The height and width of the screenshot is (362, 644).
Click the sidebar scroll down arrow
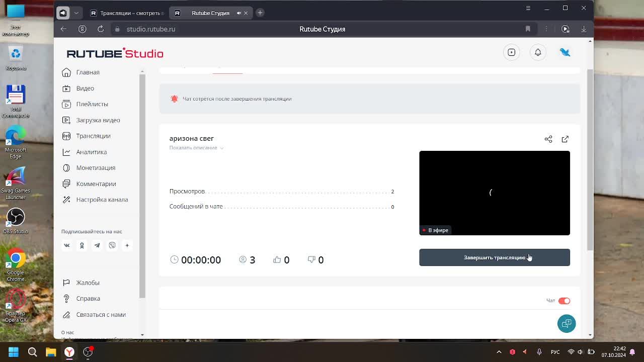point(142,334)
